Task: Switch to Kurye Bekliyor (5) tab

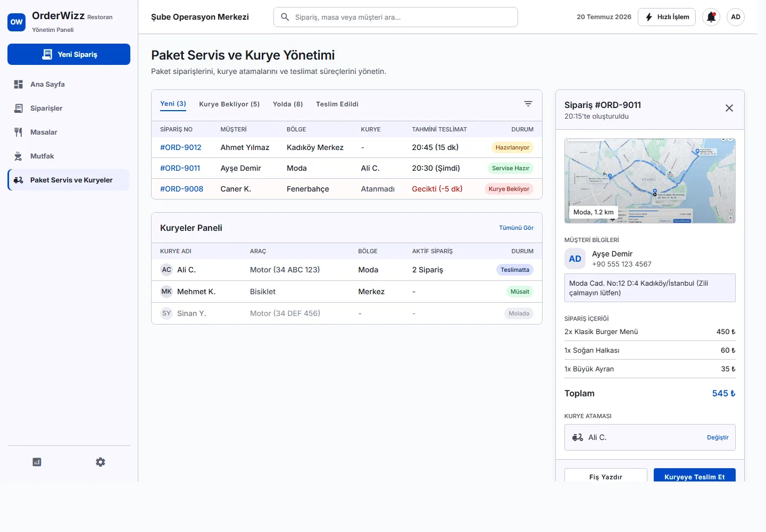Action: pos(229,104)
